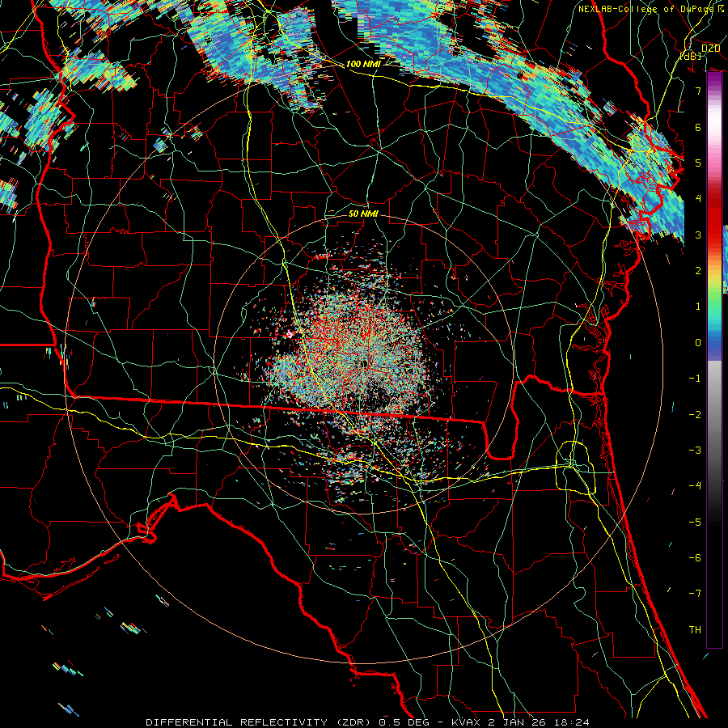
Task: Select the positive 5 scale value
Action: (698, 163)
